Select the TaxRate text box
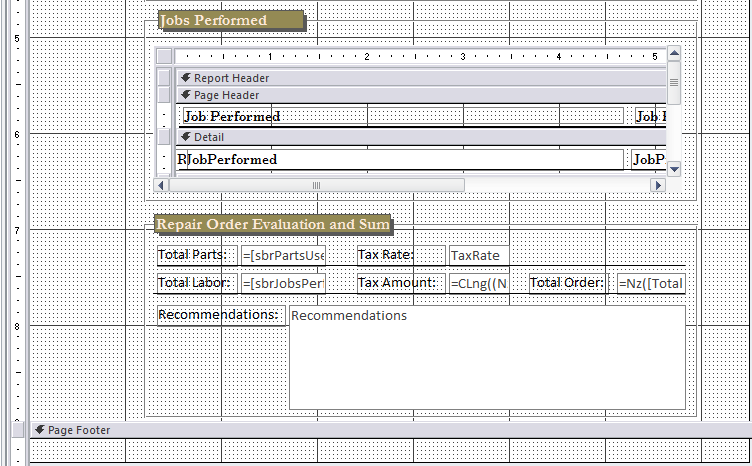The image size is (752, 466). pos(479,256)
